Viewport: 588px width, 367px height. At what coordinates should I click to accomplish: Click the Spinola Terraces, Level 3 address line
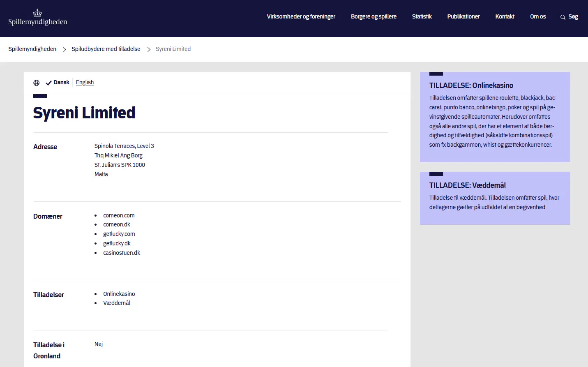click(x=124, y=146)
